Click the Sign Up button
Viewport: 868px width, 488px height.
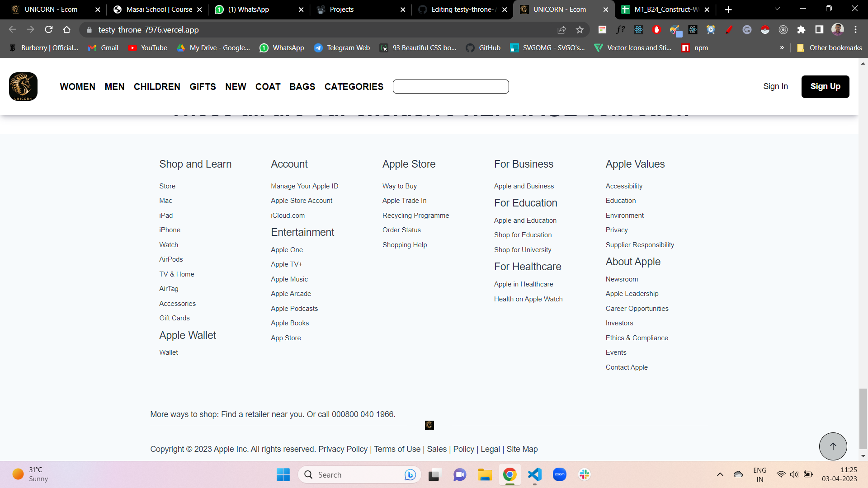click(825, 86)
